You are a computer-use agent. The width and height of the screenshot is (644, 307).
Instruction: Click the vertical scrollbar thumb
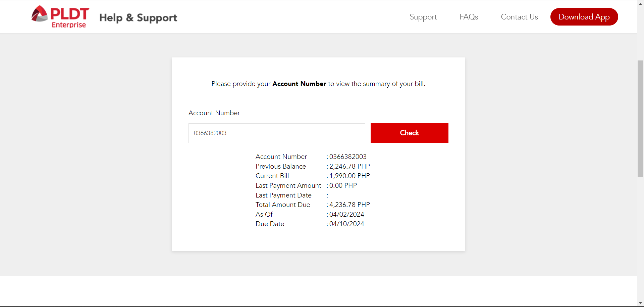(640, 118)
